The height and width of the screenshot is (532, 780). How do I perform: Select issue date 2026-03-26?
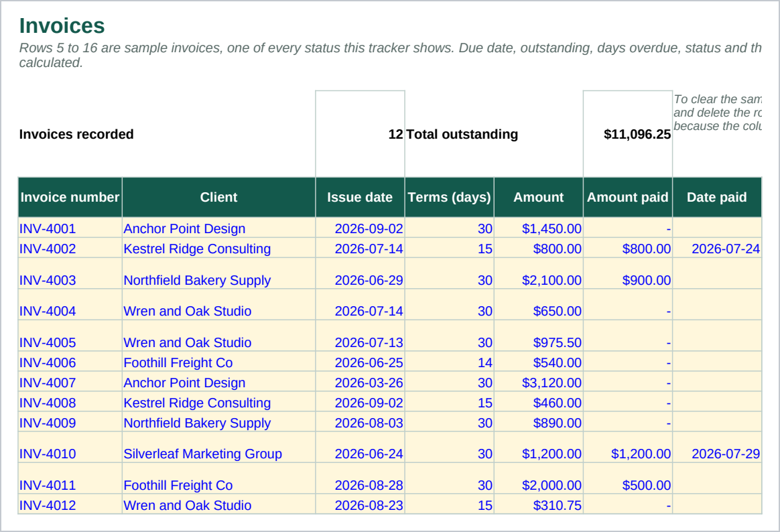click(x=360, y=382)
